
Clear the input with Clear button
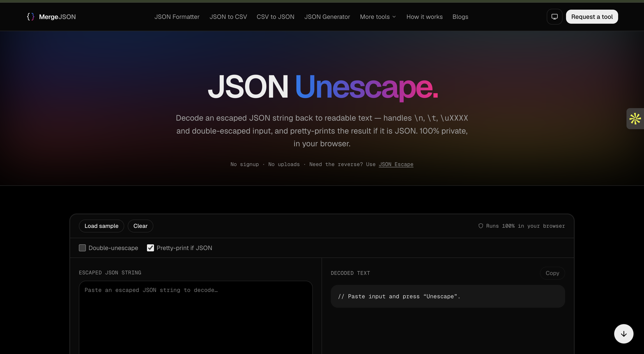pyautogui.click(x=140, y=226)
